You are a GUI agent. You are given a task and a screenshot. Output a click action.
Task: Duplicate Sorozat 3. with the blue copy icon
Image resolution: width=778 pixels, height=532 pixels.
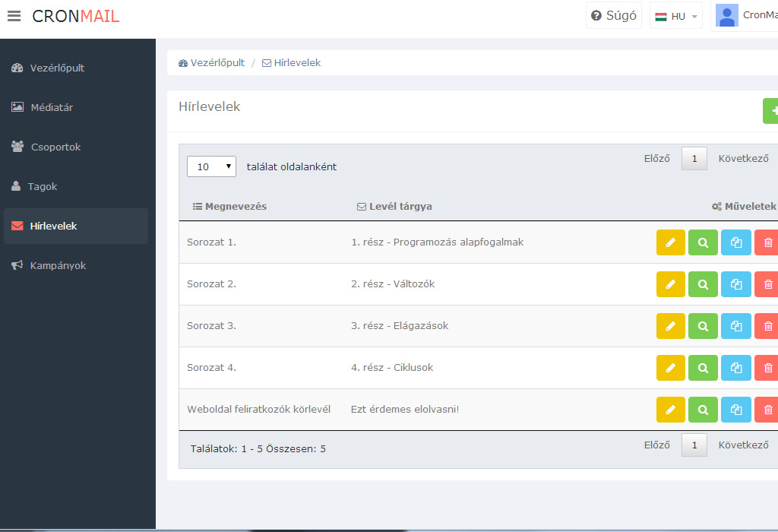[735, 326]
